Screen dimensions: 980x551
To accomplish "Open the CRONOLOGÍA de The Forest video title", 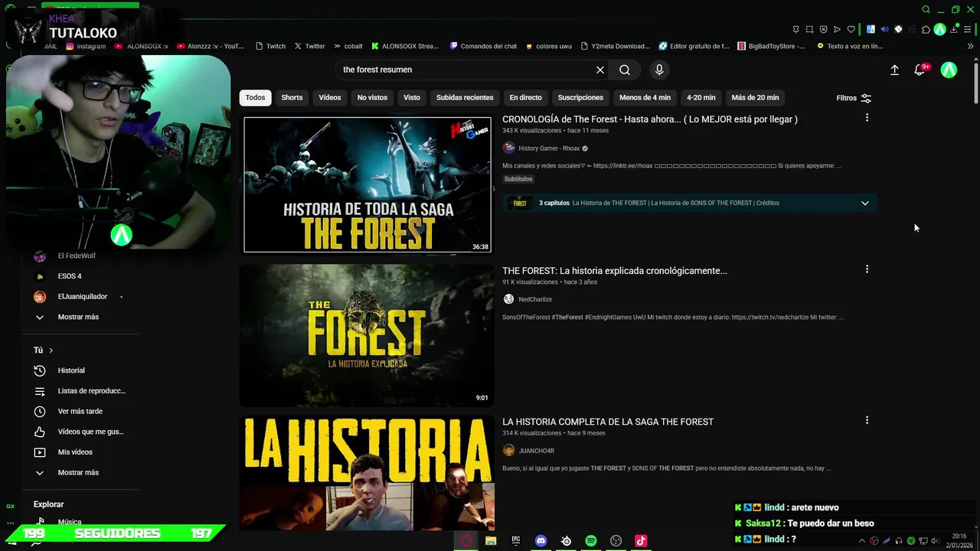I will pos(650,119).
